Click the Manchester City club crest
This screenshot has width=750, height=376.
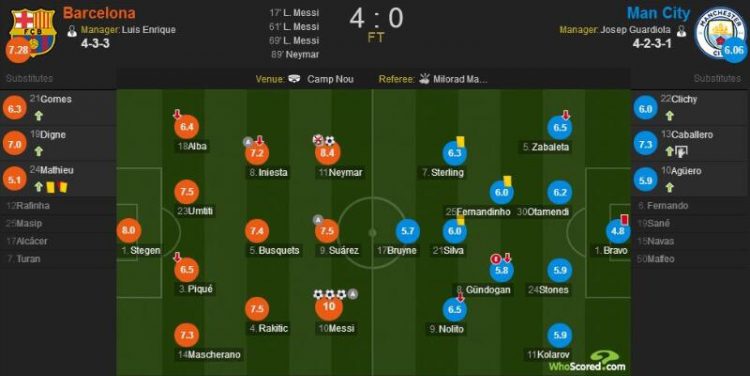(717, 33)
